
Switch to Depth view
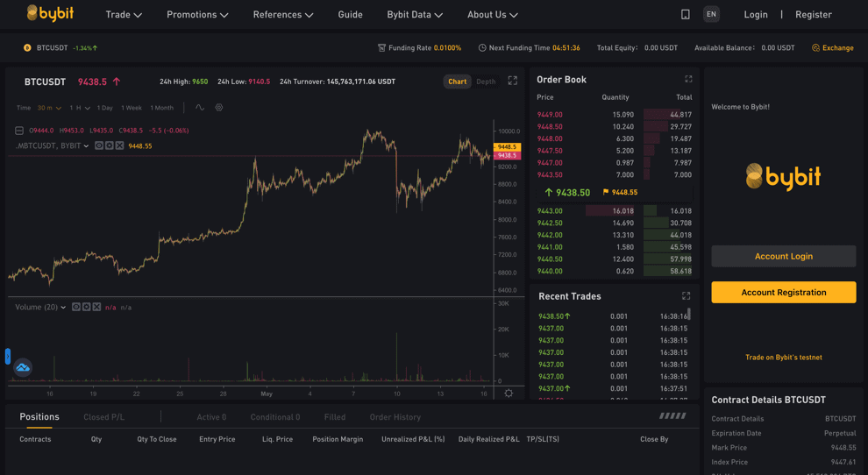point(486,82)
